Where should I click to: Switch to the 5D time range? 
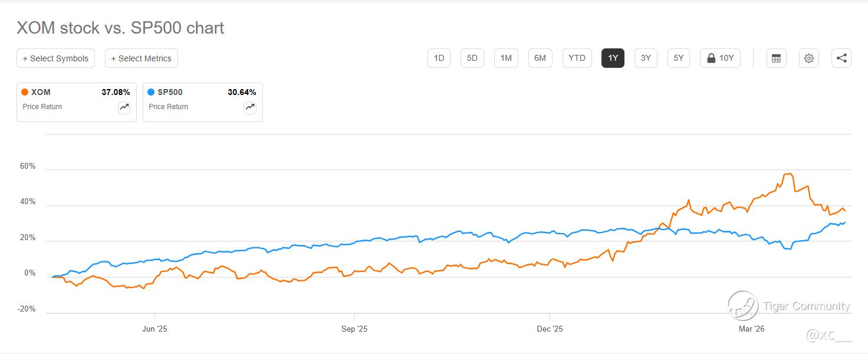coord(472,58)
